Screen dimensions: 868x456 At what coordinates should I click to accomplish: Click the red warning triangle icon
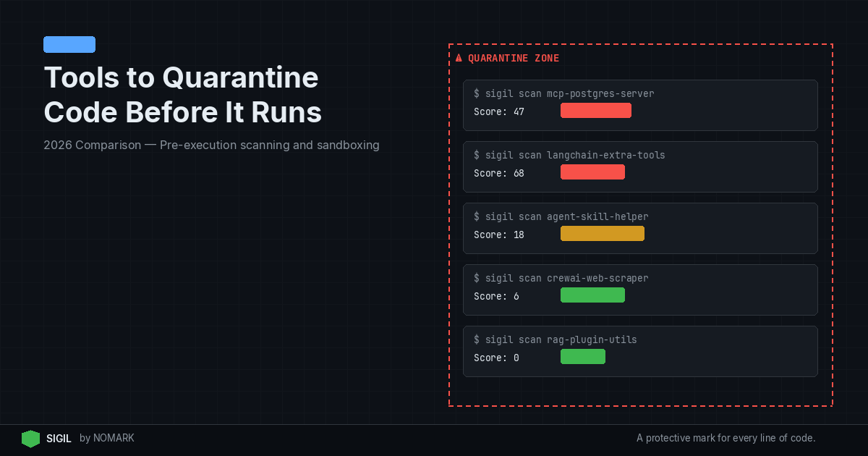tap(459, 58)
